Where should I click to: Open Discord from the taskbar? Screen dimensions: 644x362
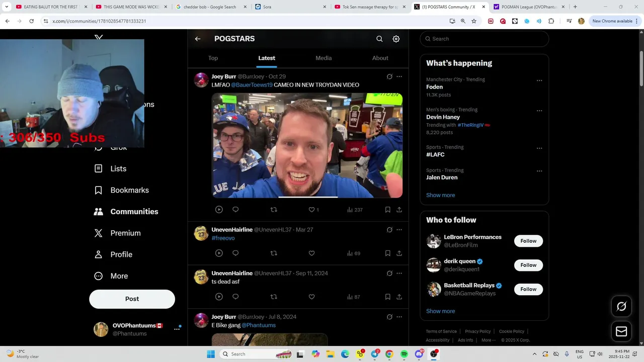tap(419, 354)
